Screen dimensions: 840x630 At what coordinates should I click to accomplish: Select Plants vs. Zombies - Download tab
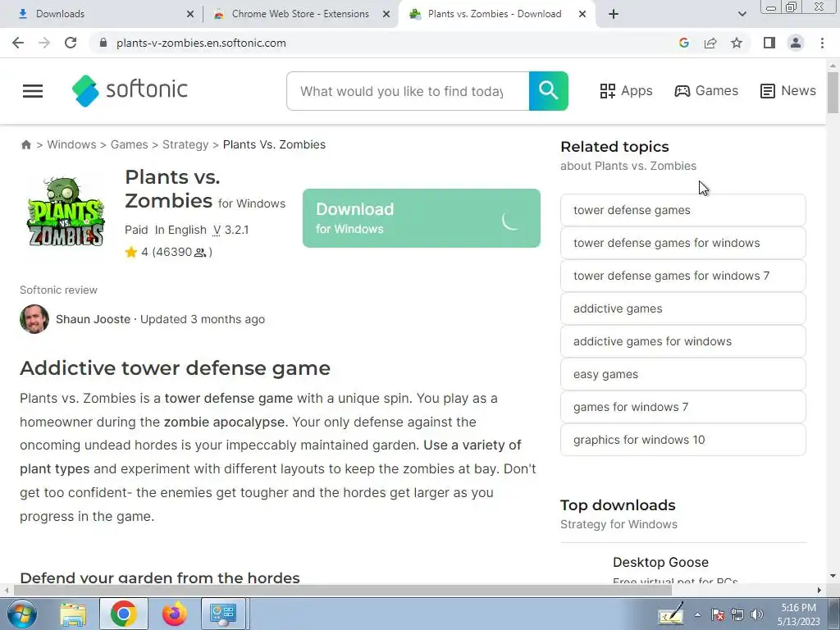495,14
